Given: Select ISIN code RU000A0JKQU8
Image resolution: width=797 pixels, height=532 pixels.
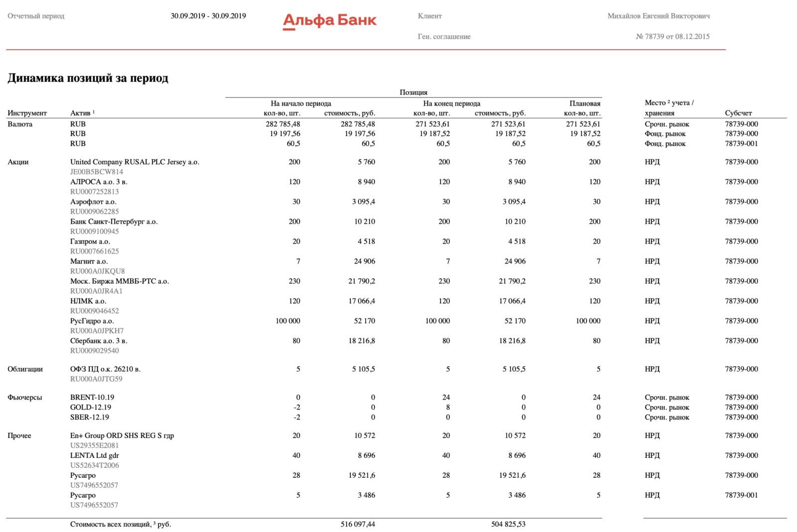Looking at the screenshot, I should tap(98, 271).
